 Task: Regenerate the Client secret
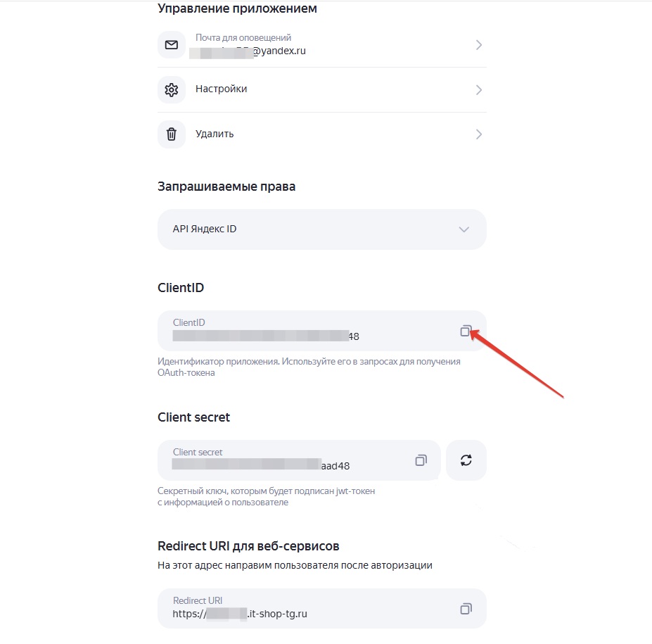pos(466,460)
